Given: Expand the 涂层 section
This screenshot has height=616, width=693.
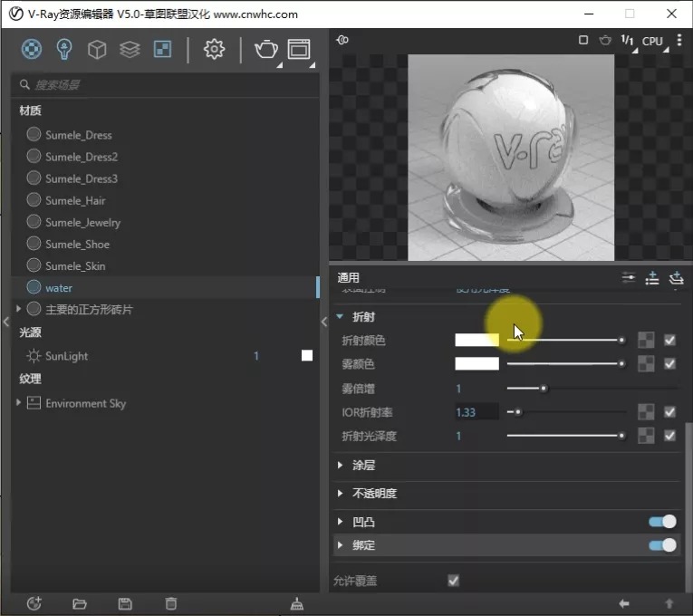Looking at the screenshot, I should point(340,465).
